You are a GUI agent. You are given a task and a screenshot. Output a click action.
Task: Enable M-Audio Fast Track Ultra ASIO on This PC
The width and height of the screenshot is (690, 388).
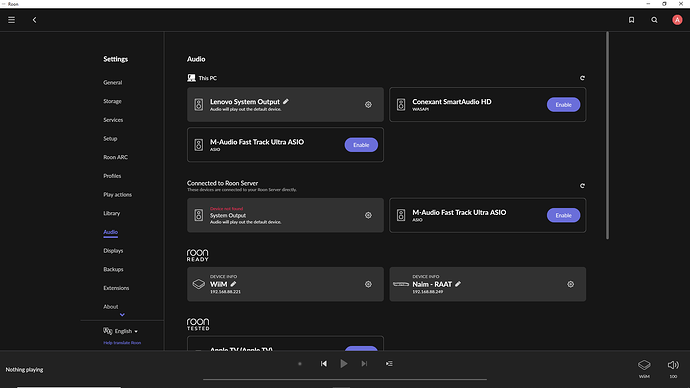point(361,145)
